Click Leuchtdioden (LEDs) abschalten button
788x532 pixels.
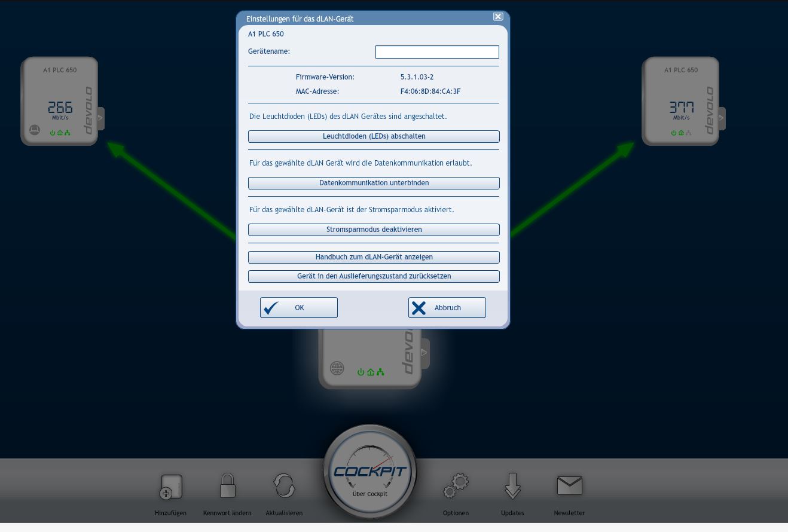(x=374, y=136)
